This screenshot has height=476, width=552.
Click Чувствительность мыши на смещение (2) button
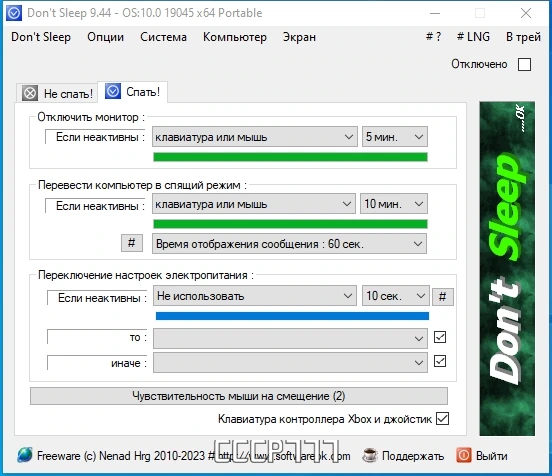[239, 396]
